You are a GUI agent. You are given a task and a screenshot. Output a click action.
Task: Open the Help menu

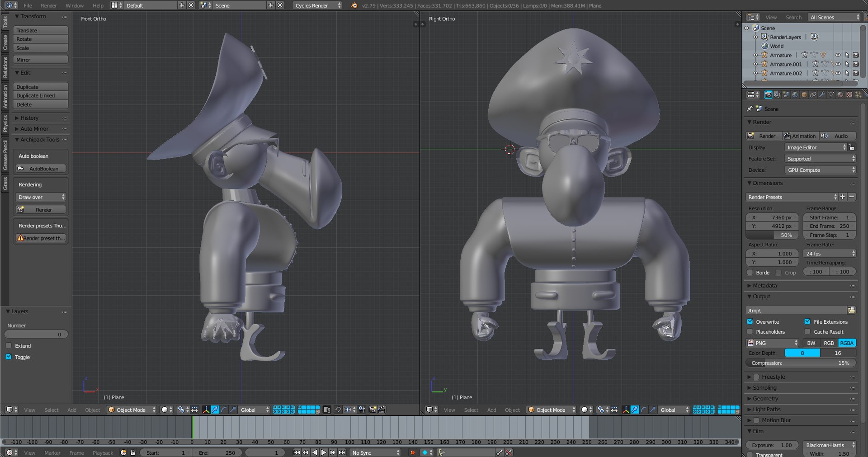tap(98, 5)
